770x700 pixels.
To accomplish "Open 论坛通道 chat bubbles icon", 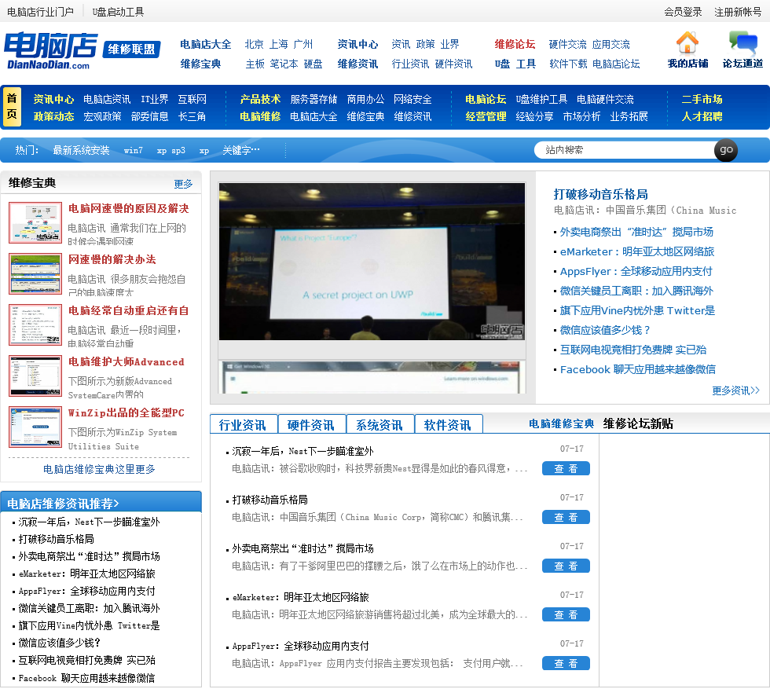I will 742,42.
